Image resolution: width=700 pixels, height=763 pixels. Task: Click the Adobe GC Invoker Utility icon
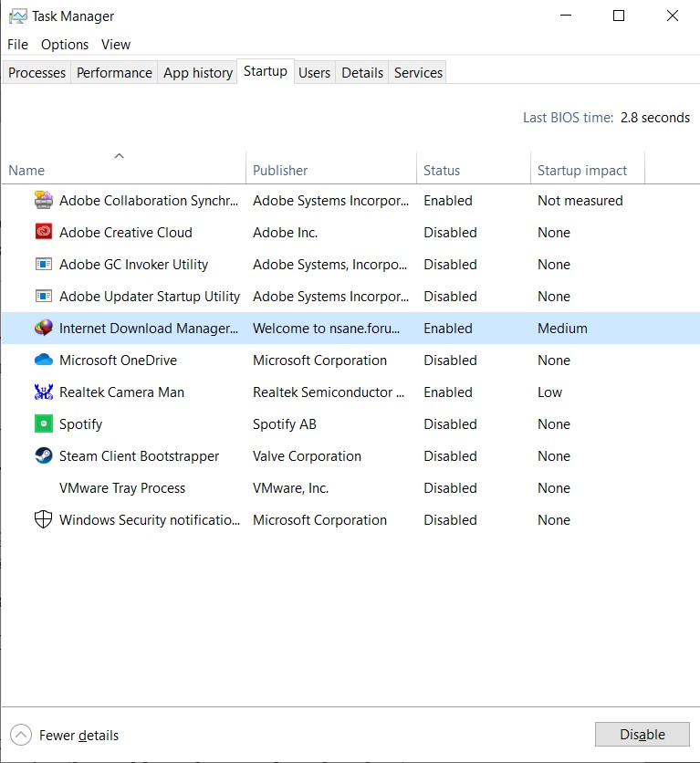[43, 265]
